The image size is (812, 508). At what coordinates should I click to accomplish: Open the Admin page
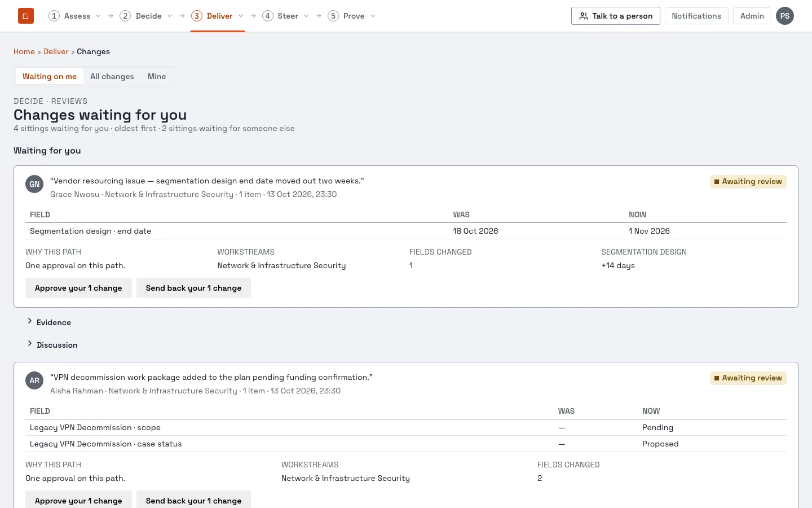(752, 16)
